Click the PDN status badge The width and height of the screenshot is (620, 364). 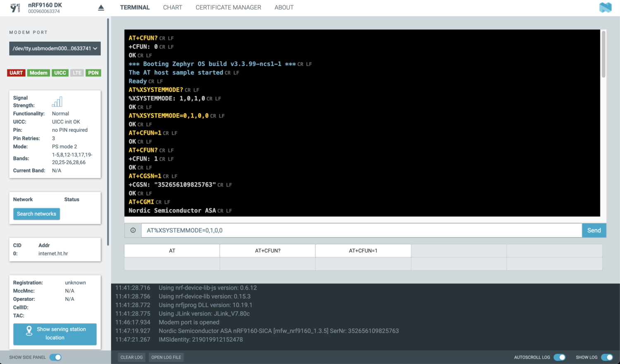point(93,73)
